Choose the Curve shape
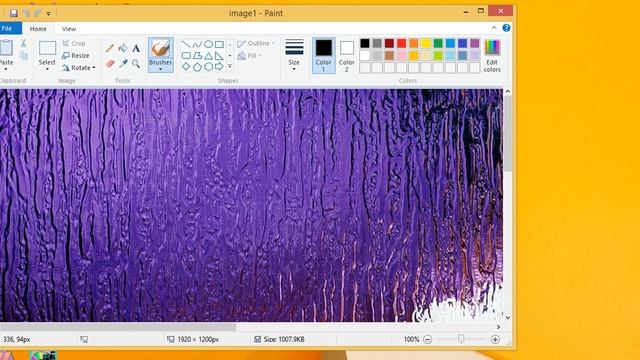The height and width of the screenshot is (360, 640). pyautogui.click(x=197, y=44)
